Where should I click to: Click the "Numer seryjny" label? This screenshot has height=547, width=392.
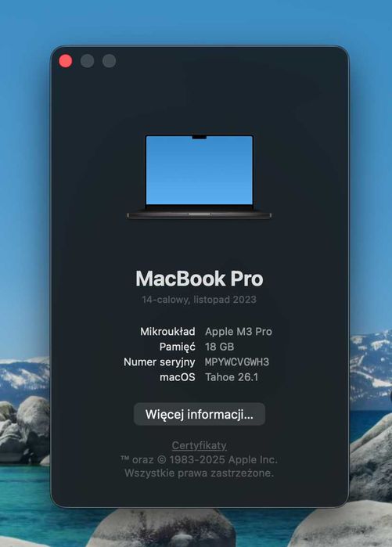(160, 362)
